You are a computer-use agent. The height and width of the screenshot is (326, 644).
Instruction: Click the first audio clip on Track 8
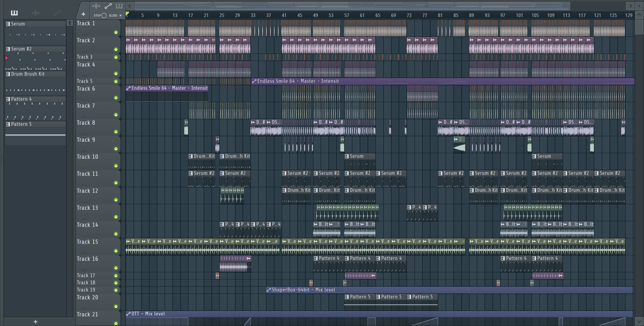[186, 127]
